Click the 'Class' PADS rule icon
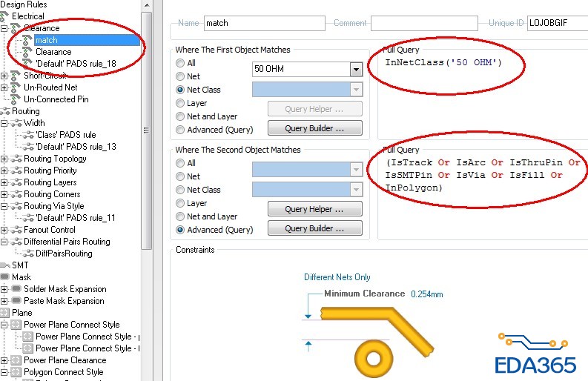Screen dimensions: 588x381 coord(28,135)
